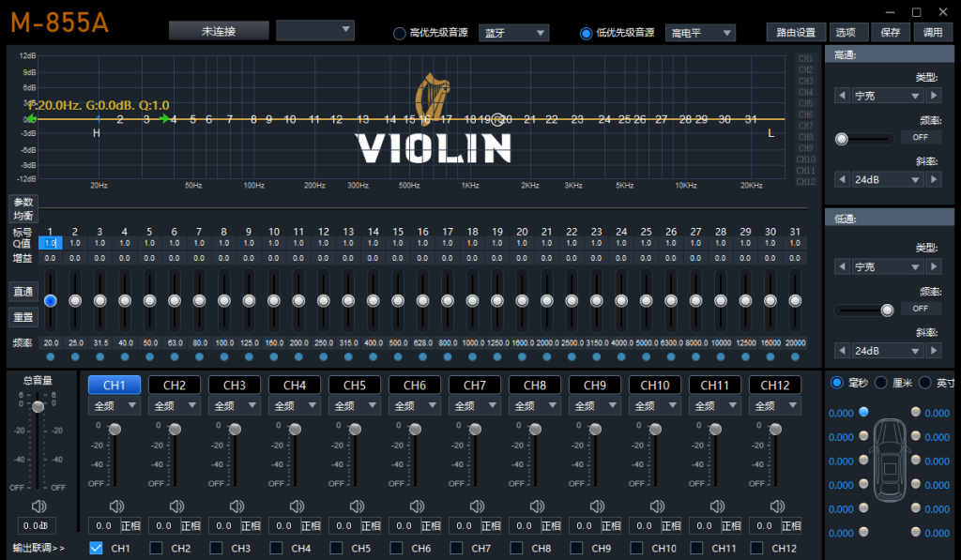Screen dimensions: 961x560
Task: Open the high-level source dropdown
Action: 700,33
